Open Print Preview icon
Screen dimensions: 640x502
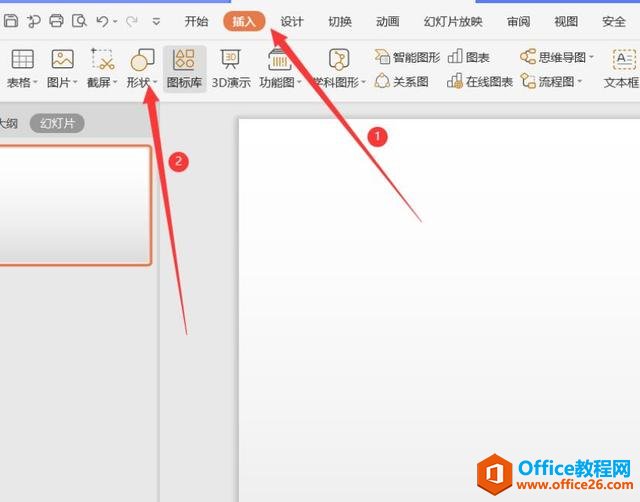(x=79, y=20)
